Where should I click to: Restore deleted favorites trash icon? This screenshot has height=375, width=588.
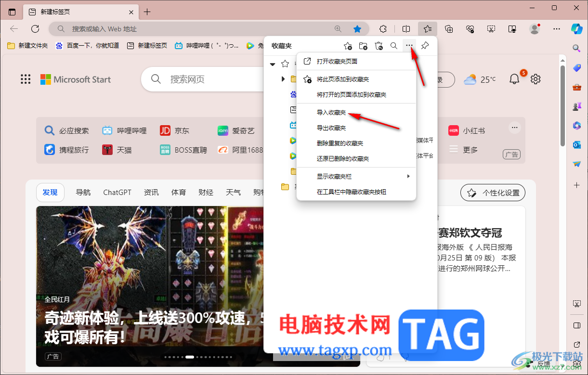click(379, 46)
